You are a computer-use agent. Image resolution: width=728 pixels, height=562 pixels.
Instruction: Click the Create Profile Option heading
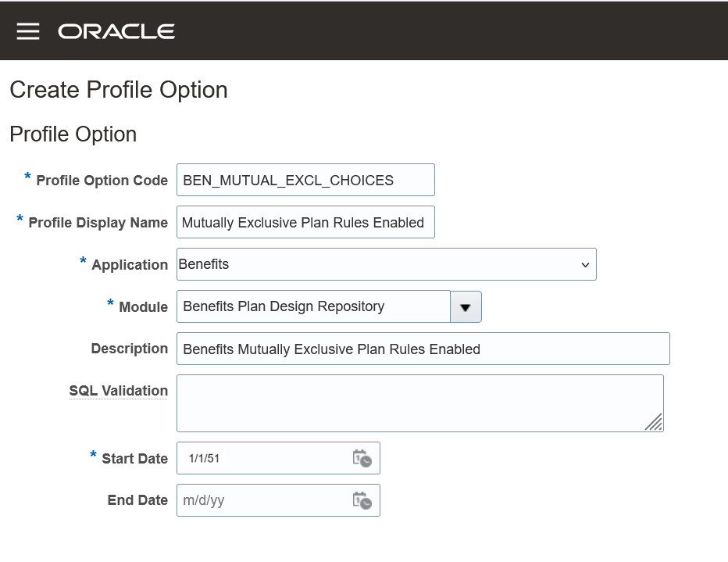119,90
